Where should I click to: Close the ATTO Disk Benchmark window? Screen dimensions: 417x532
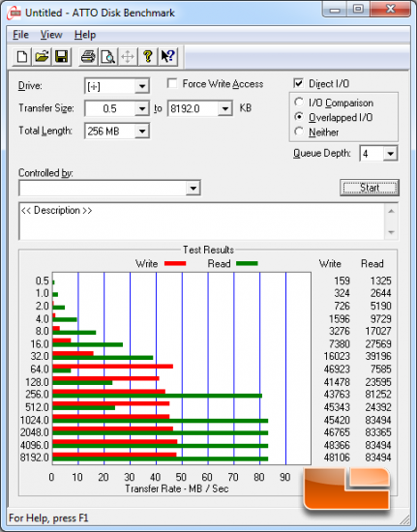tap(390, 9)
